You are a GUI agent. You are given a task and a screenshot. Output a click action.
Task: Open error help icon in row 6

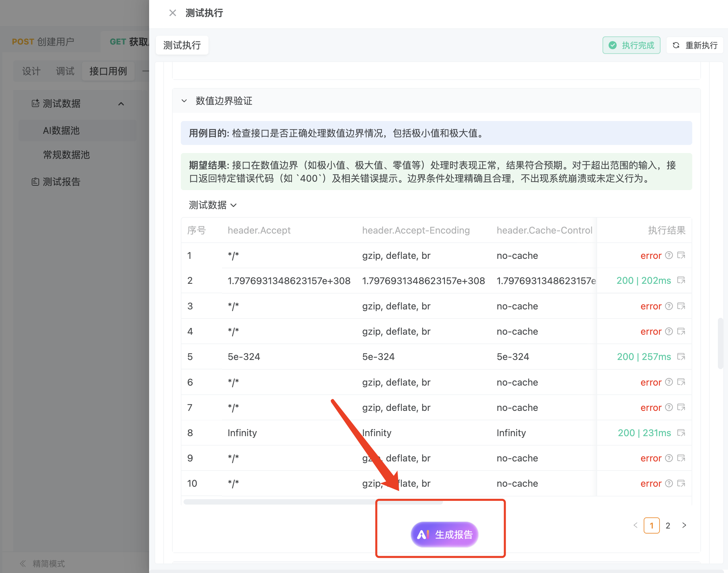(x=669, y=382)
